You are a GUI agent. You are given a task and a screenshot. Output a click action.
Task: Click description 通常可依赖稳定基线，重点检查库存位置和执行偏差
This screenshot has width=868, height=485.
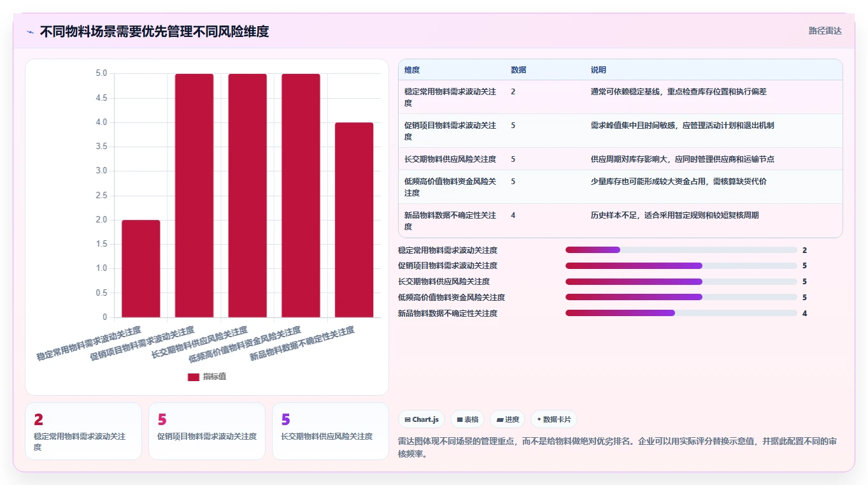[x=679, y=92]
